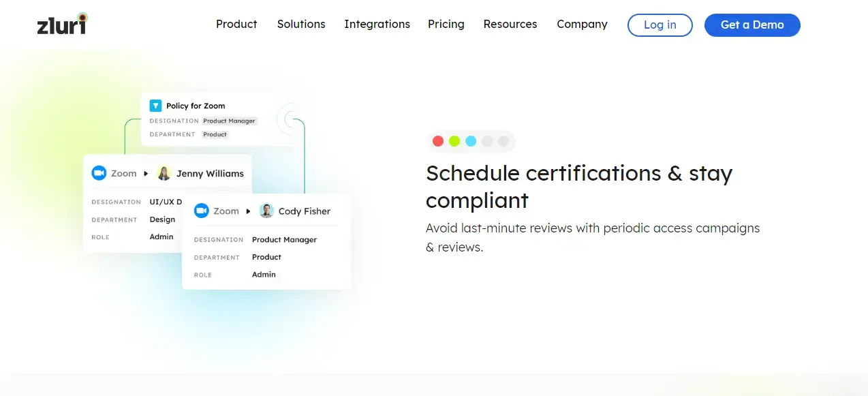
Task: Go to Integrations page
Action: pyautogui.click(x=377, y=24)
